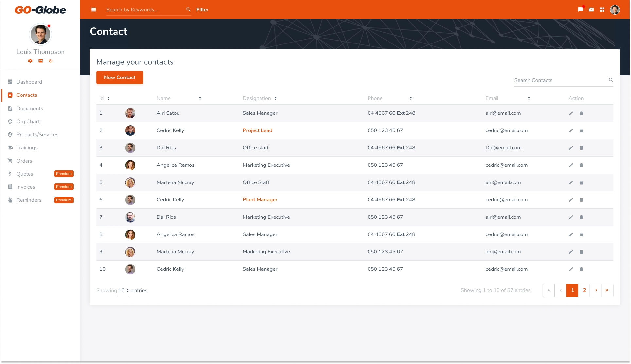Go to Org Chart in sidebar
The height and width of the screenshot is (364, 631).
pos(28,121)
